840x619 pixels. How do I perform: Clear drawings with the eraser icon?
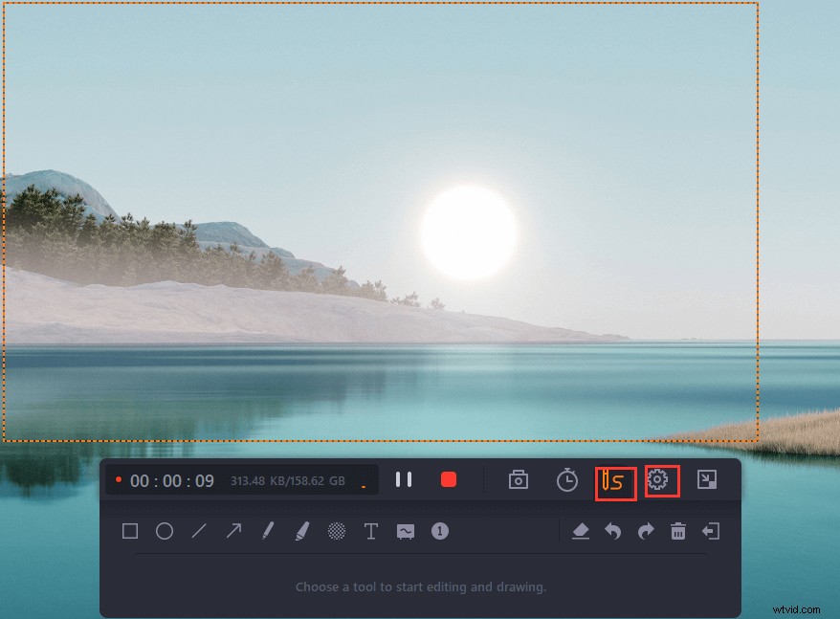[x=582, y=532]
